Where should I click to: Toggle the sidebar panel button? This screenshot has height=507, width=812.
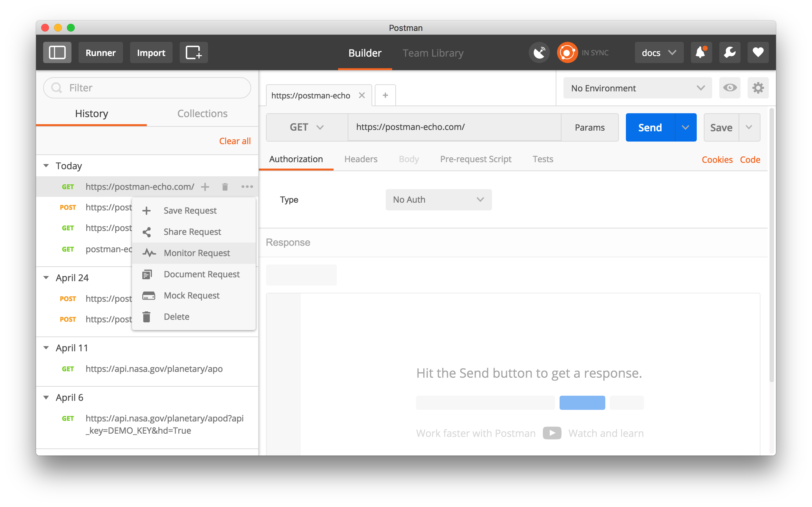coord(57,53)
